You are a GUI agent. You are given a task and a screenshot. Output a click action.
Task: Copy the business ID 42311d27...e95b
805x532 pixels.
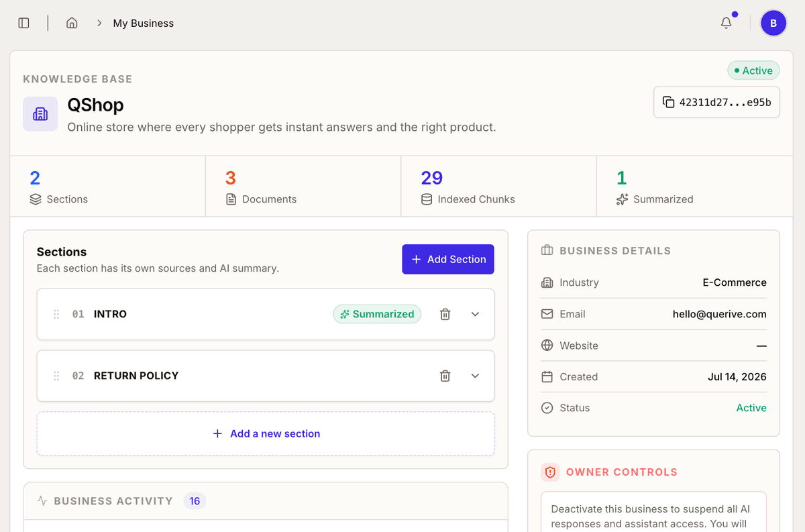[716, 102]
